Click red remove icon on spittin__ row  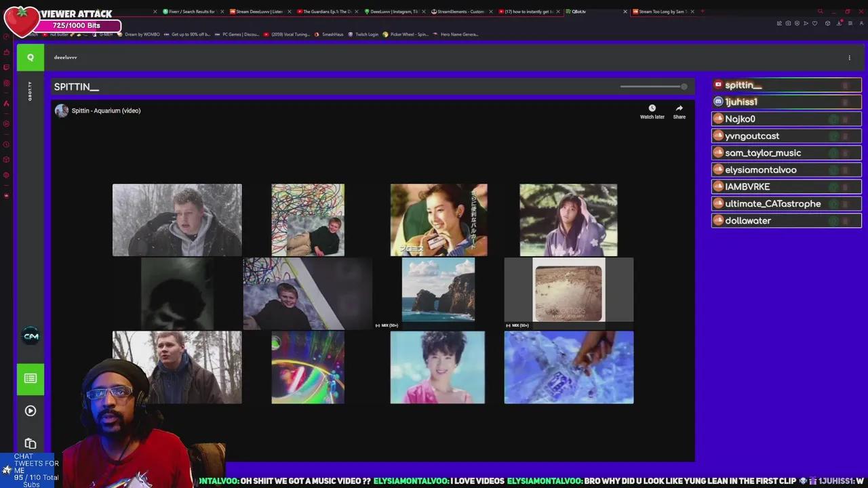point(845,85)
